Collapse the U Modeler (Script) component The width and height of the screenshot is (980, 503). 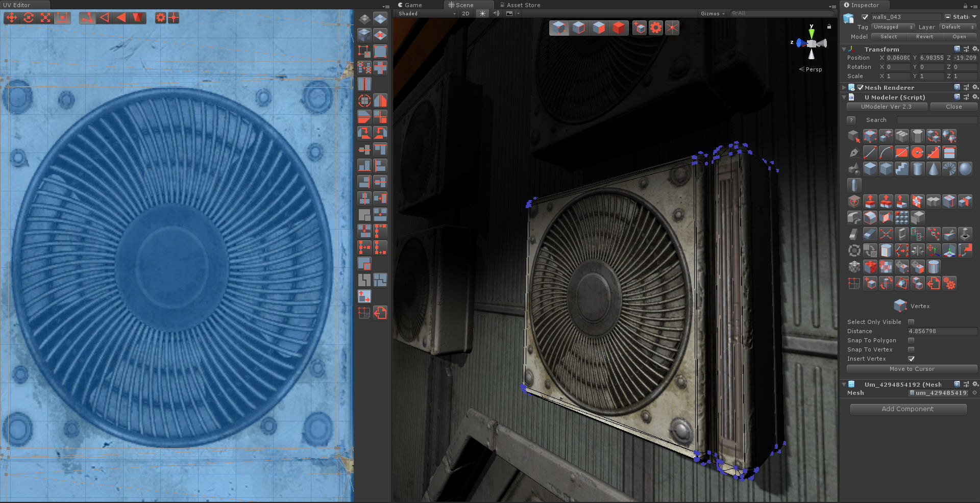(844, 97)
